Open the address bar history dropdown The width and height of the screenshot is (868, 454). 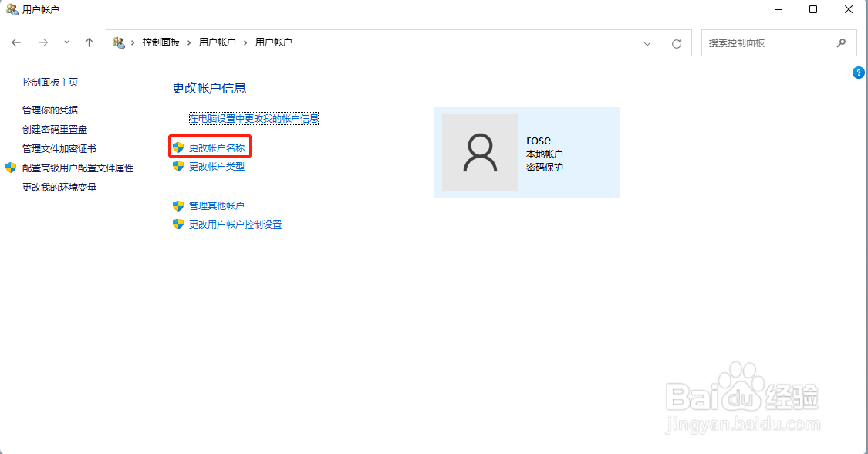[647, 42]
